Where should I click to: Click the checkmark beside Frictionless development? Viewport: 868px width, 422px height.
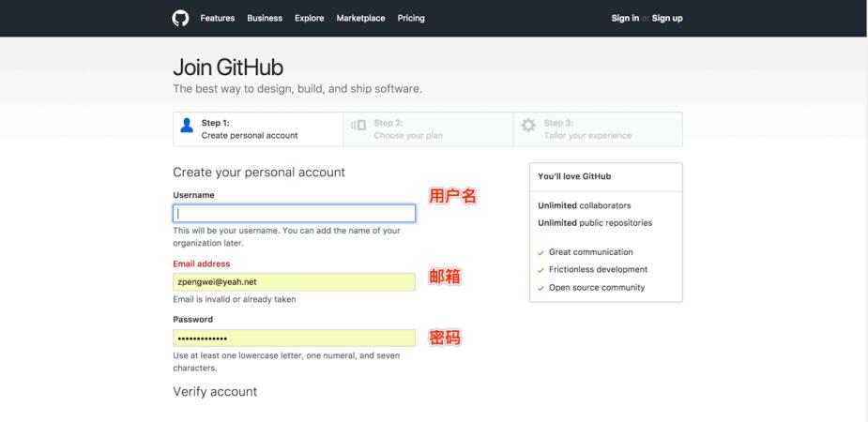pos(541,270)
